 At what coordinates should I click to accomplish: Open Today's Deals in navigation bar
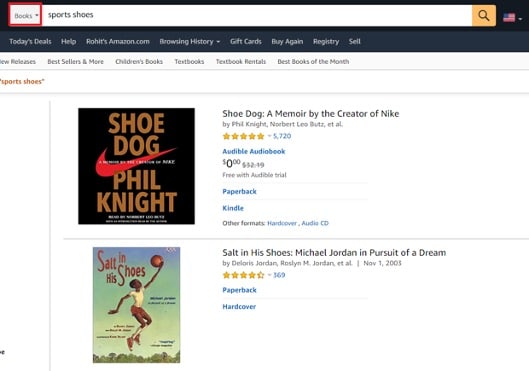pyautogui.click(x=30, y=41)
